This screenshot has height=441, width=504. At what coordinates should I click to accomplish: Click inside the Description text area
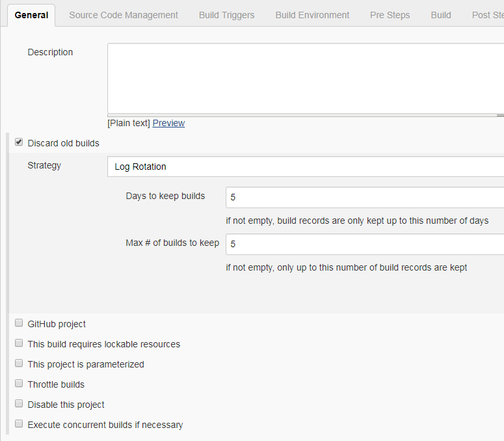click(304, 79)
